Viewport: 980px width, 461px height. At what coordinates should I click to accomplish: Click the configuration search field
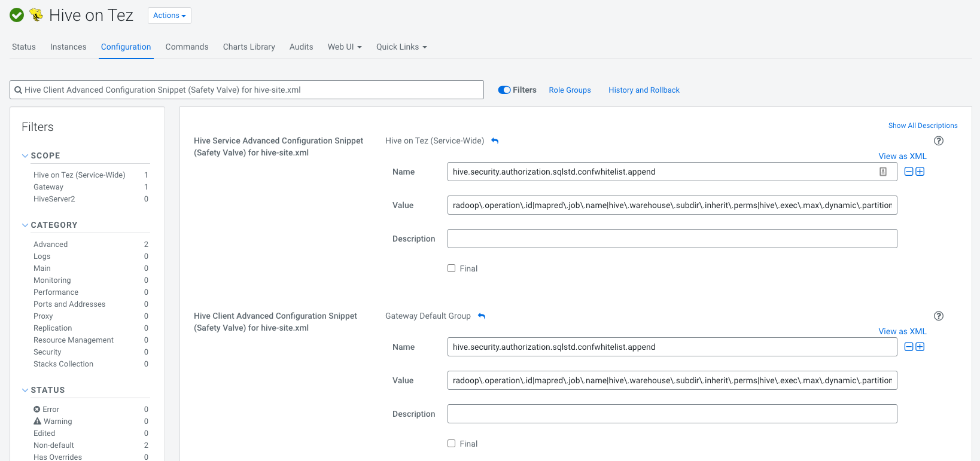(246, 90)
